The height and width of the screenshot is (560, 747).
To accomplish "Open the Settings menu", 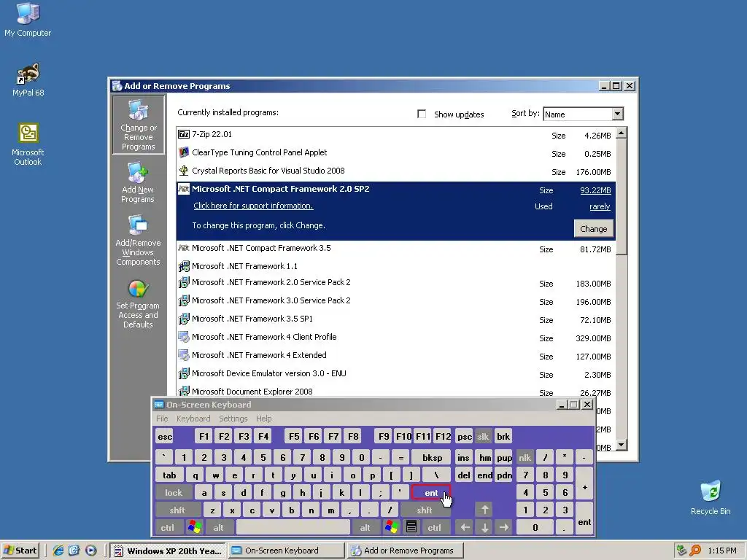I will pos(233,419).
